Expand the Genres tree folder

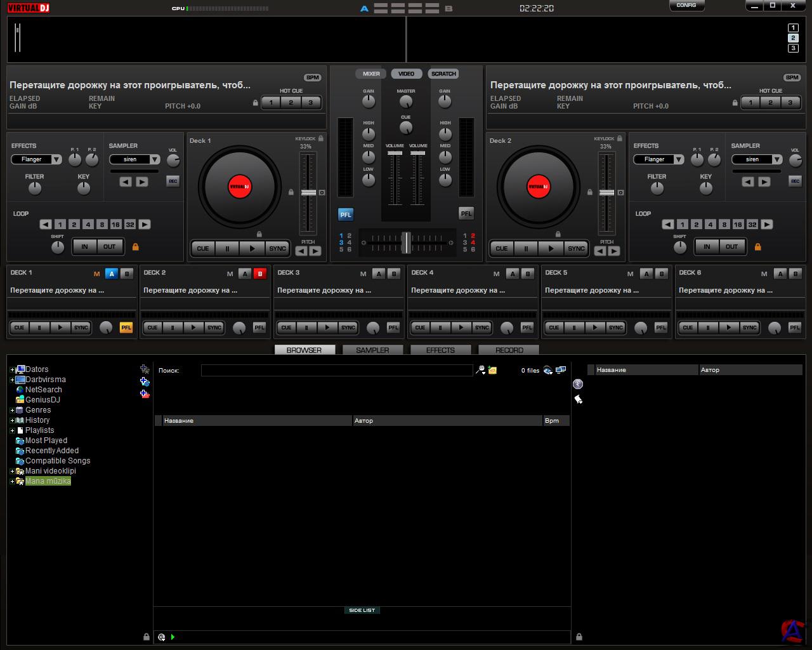12,410
